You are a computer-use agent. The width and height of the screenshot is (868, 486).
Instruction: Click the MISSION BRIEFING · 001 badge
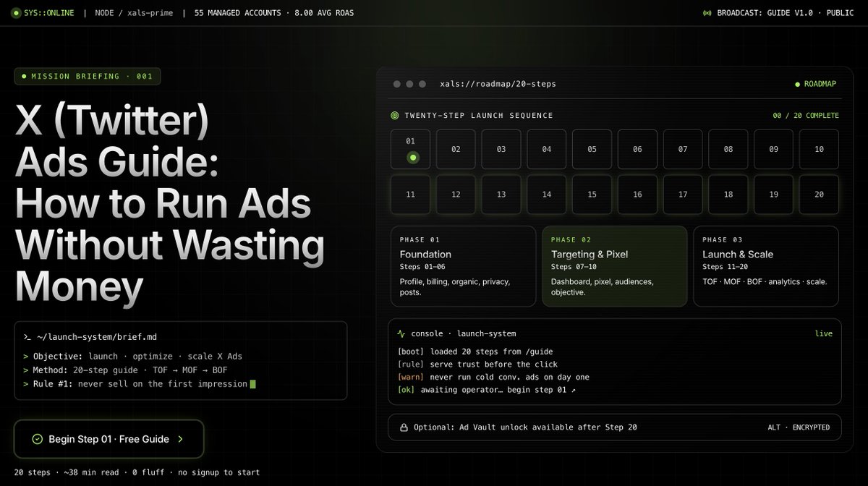tap(88, 76)
